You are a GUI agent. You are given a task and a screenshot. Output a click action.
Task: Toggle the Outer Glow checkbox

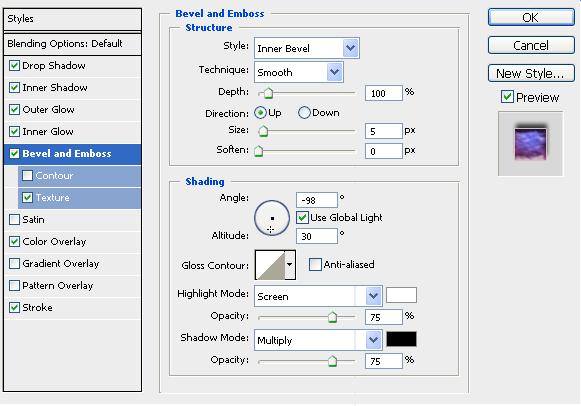click(x=14, y=110)
